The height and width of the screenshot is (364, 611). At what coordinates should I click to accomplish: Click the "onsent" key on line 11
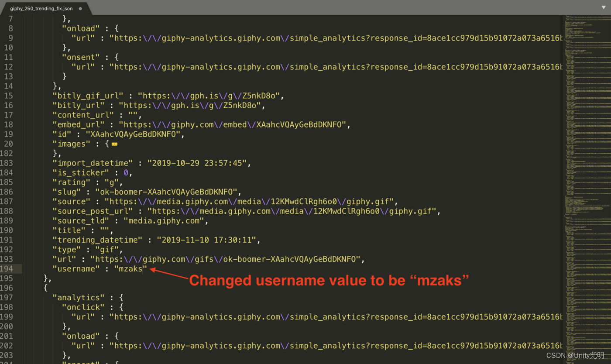click(x=81, y=57)
